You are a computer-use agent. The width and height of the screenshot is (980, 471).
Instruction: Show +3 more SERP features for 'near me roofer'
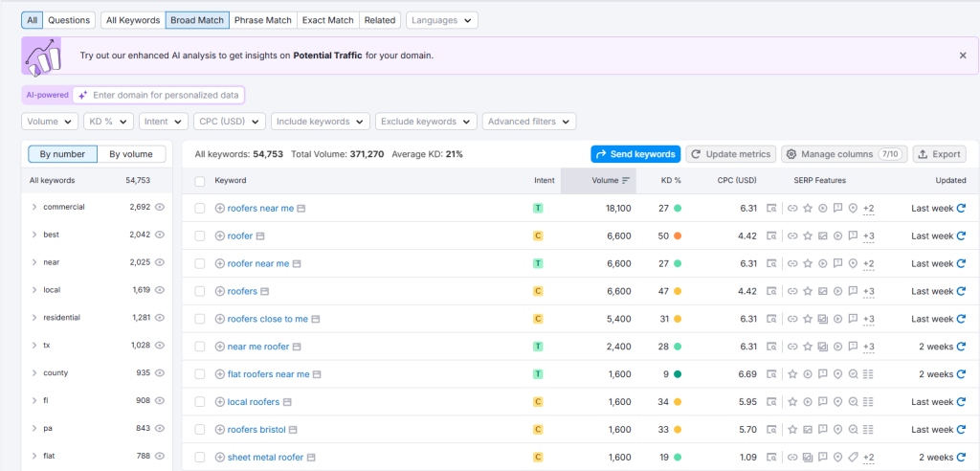(869, 348)
